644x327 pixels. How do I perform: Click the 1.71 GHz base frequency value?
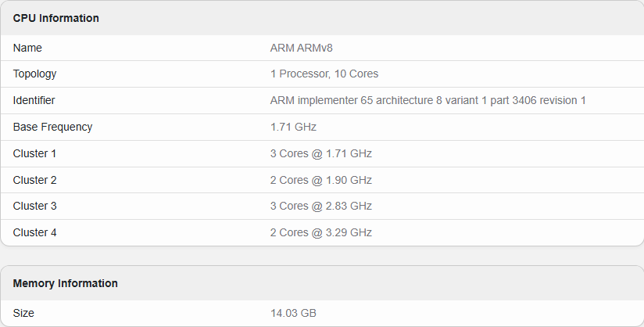(x=293, y=127)
